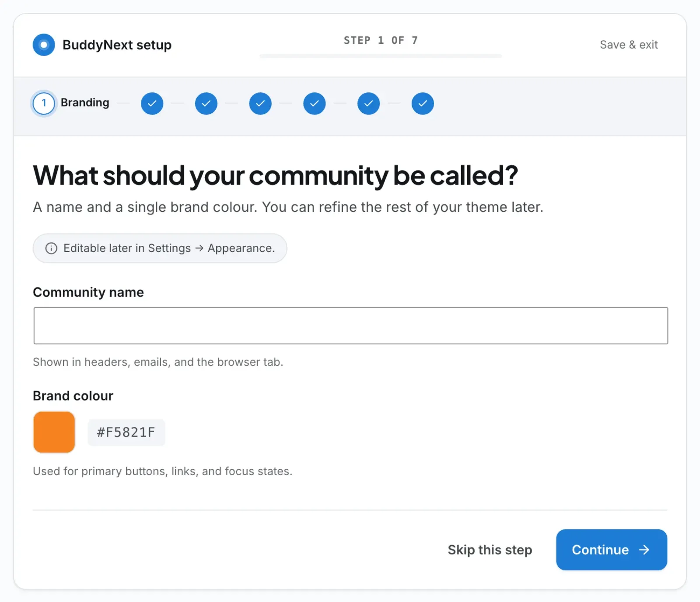Screen dimensions: 700x602
Task: Click Save & exit link
Action: tap(629, 45)
